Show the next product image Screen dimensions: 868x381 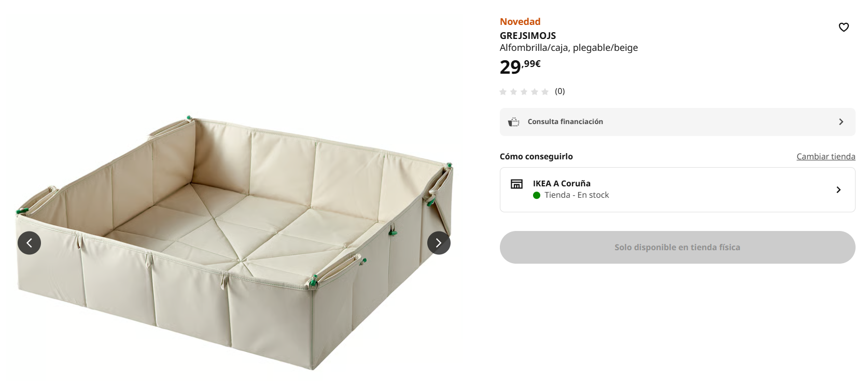[x=439, y=243]
